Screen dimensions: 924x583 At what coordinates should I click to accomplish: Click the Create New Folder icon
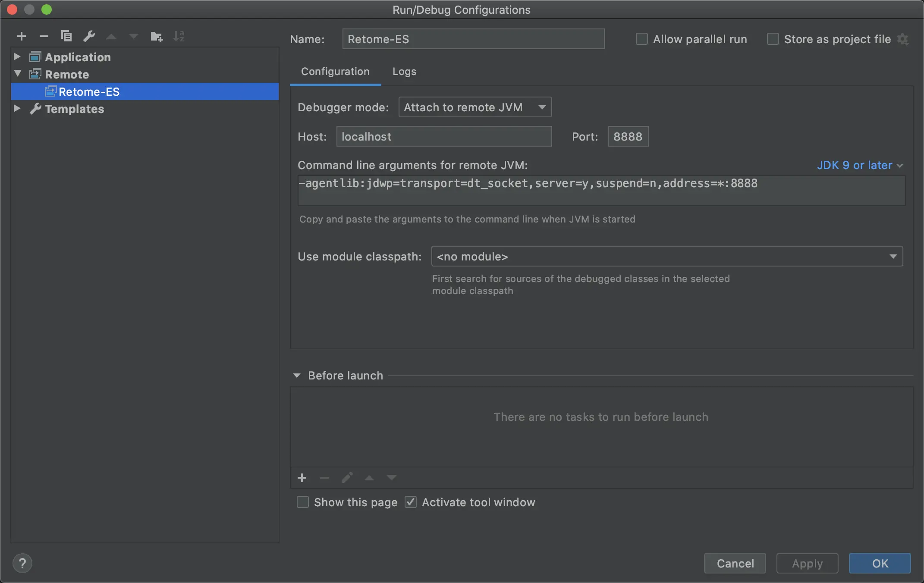[156, 37]
